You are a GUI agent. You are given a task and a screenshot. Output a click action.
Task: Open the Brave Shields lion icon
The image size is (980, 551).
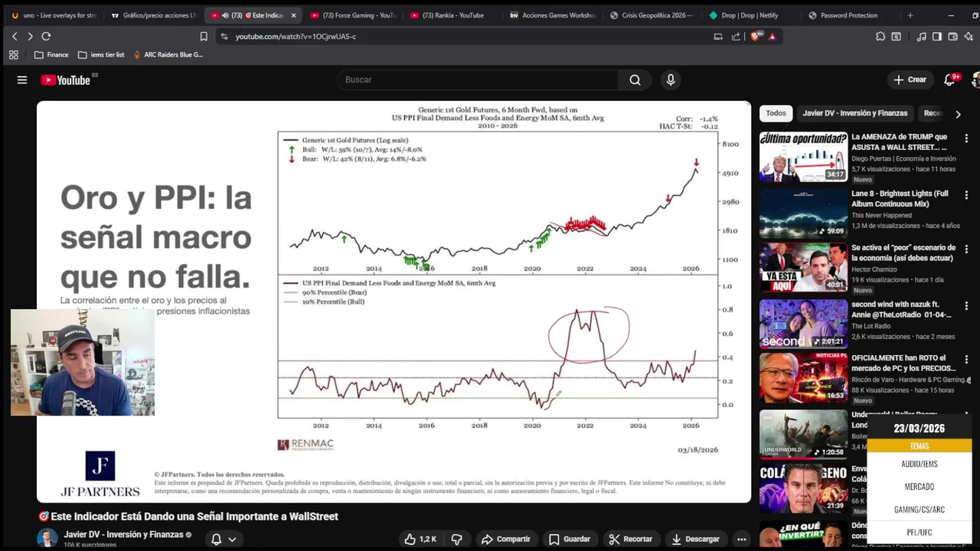pyautogui.click(x=757, y=36)
